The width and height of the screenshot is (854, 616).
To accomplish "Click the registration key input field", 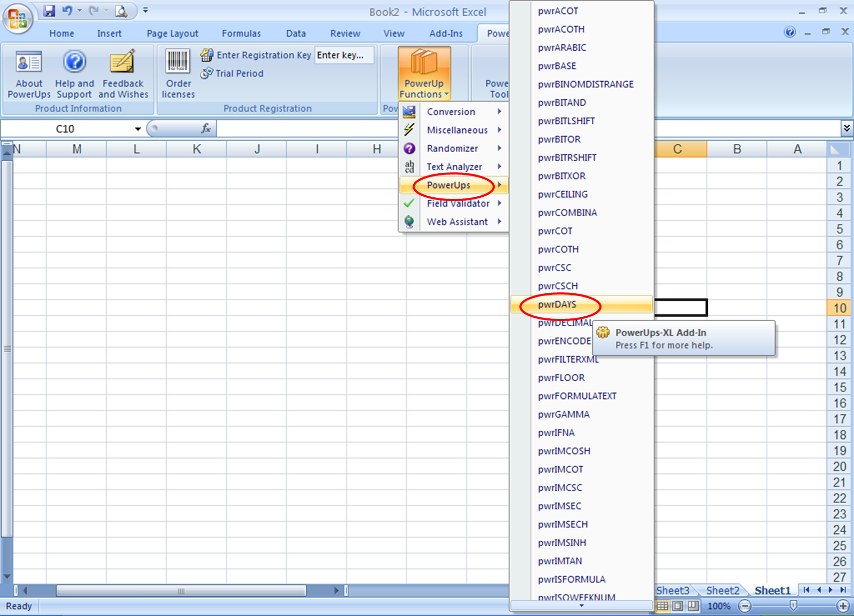I will click(x=344, y=55).
